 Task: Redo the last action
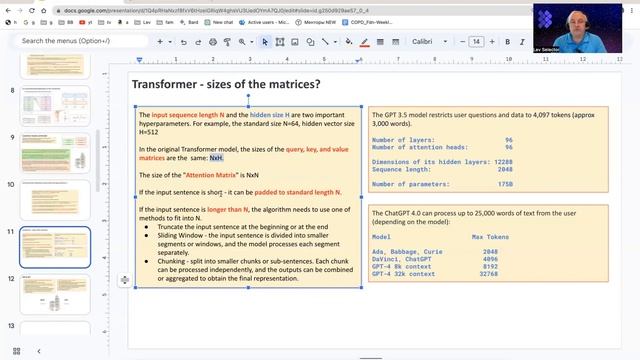pyautogui.click(x=198, y=42)
